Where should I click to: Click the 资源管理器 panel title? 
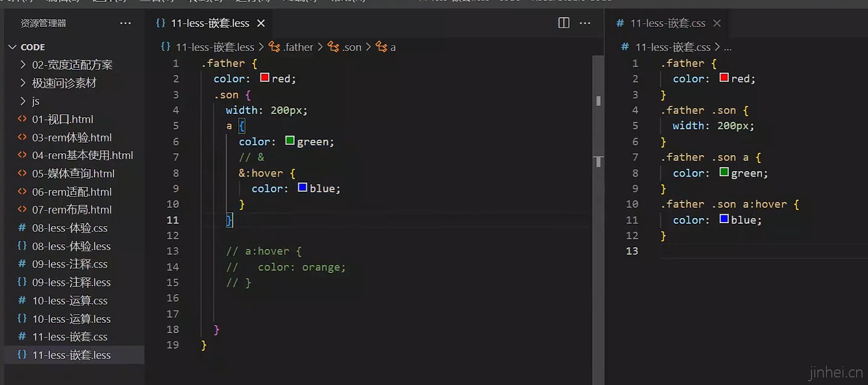[43, 23]
